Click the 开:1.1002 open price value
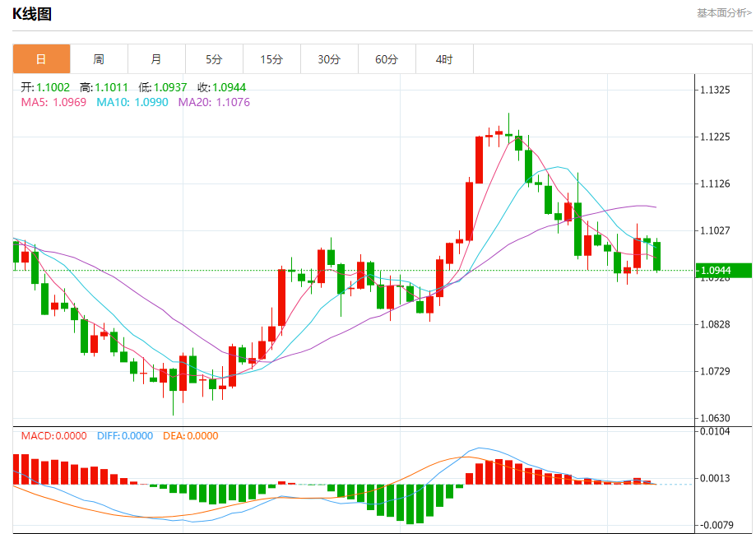 click(x=45, y=87)
